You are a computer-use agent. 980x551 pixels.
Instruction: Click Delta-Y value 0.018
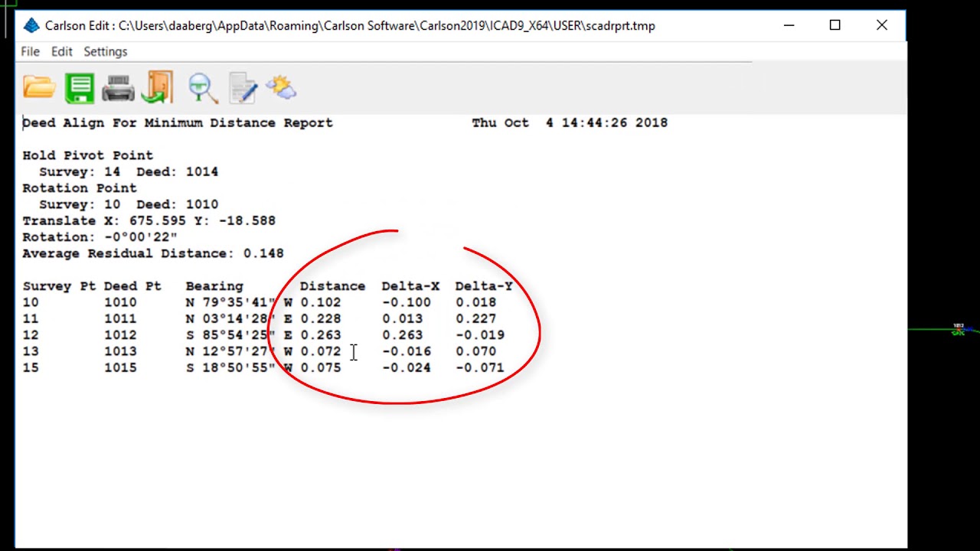476,302
